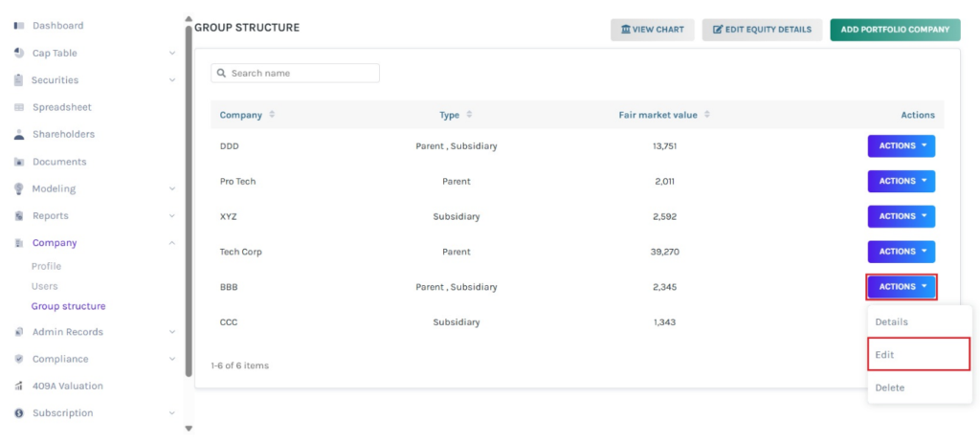Expand the Reports sidebar section
The height and width of the screenshot is (442, 980).
tap(172, 216)
